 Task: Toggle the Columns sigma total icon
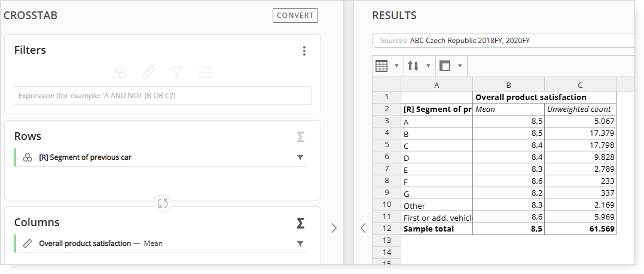click(301, 223)
